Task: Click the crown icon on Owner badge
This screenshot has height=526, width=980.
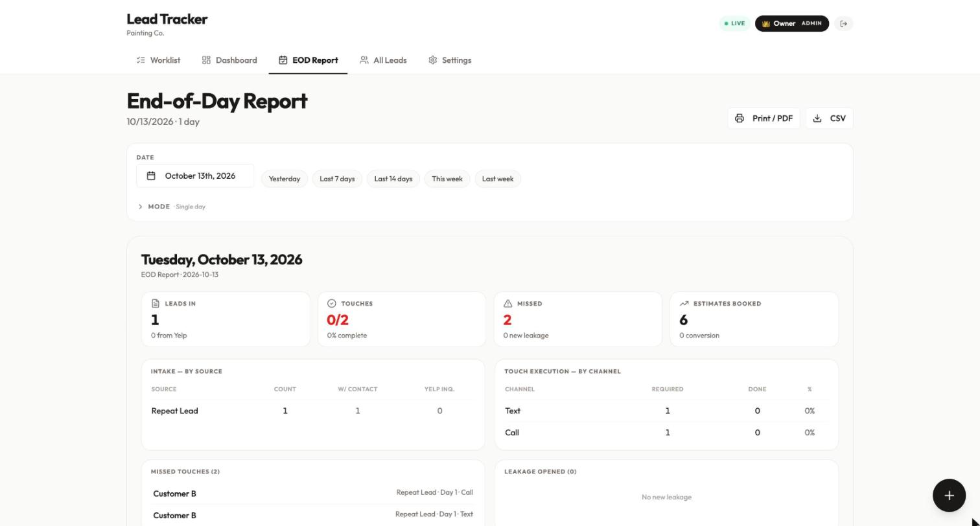Action: coord(765,24)
